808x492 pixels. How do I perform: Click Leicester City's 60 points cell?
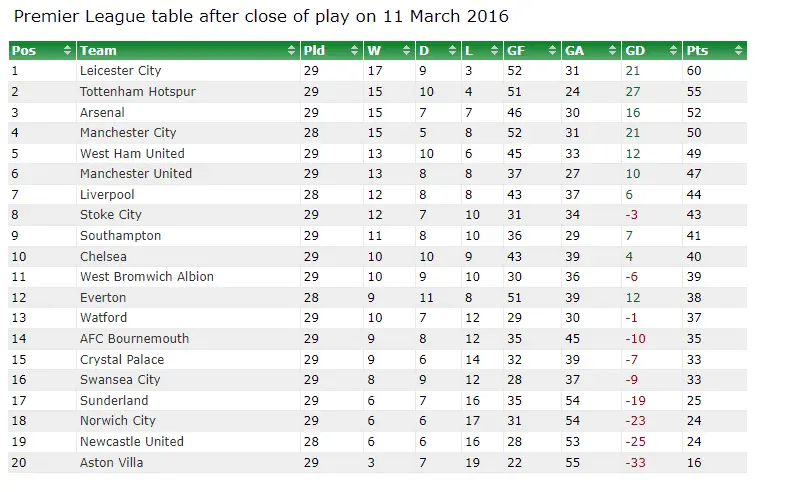click(x=693, y=71)
